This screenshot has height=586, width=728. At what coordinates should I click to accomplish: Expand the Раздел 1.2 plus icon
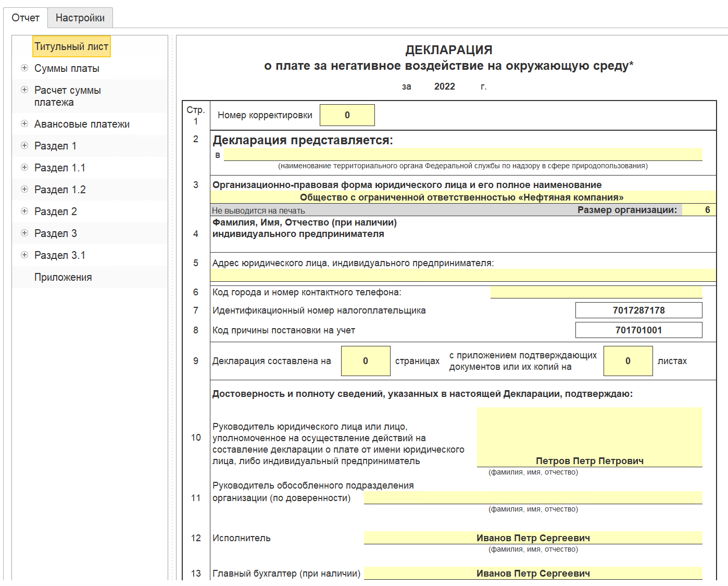[24, 189]
